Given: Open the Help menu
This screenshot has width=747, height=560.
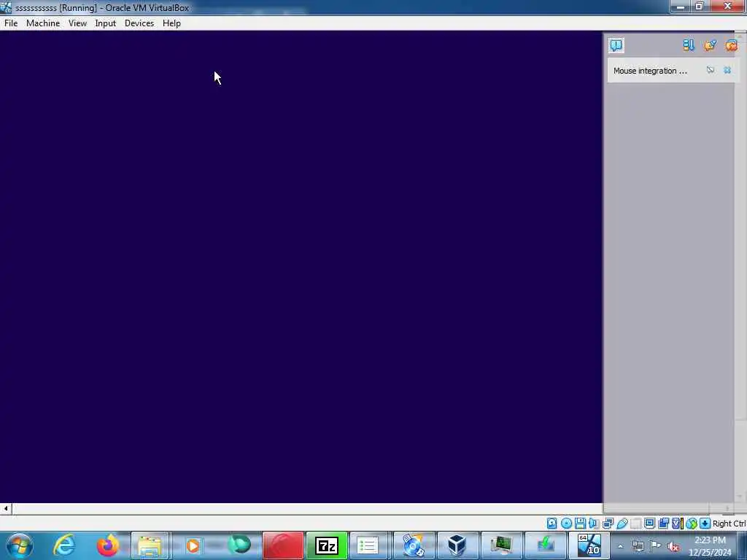Looking at the screenshot, I should click(x=171, y=23).
